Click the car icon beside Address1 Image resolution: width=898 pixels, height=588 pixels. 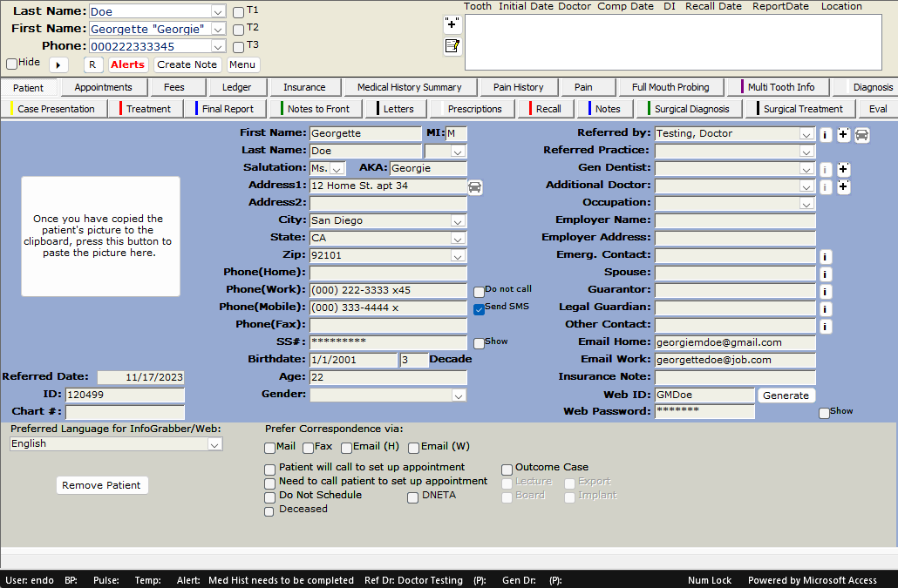(x=475, y=187)
